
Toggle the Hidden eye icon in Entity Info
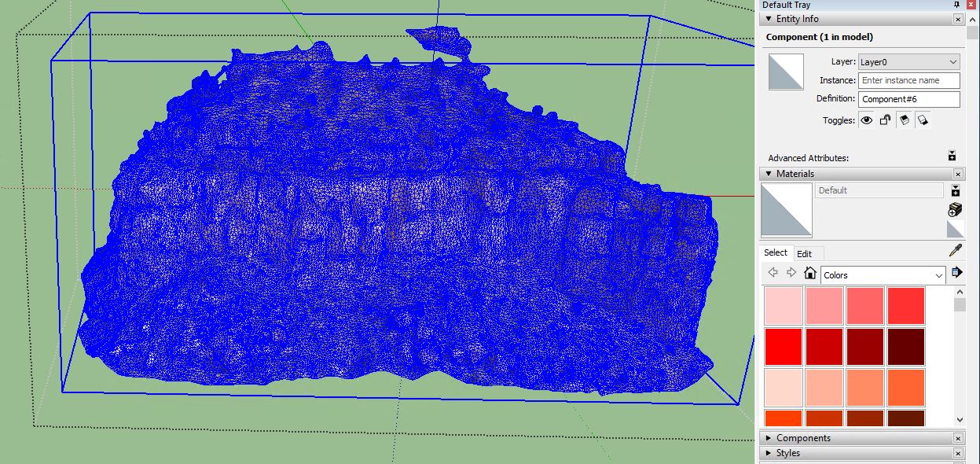[x=866, y=120]
